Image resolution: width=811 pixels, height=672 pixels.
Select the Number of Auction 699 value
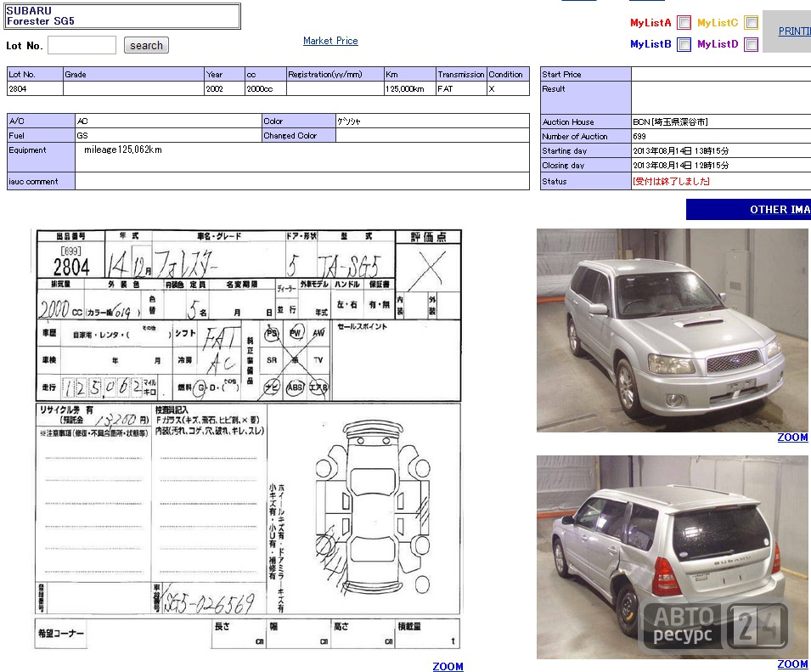click(639, 136)
